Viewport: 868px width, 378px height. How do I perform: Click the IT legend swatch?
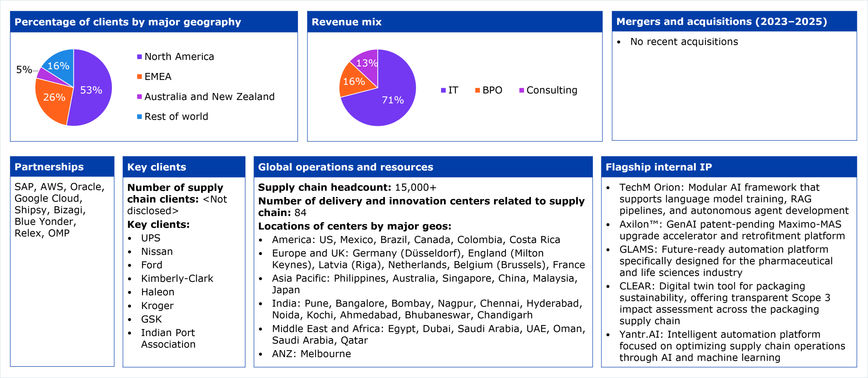click(x=443, y=90)
